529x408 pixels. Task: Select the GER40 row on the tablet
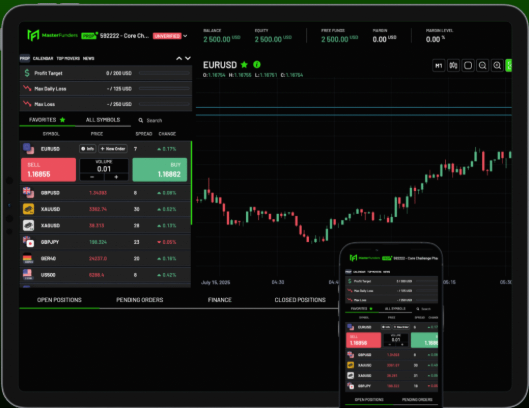tap(105, 259)
